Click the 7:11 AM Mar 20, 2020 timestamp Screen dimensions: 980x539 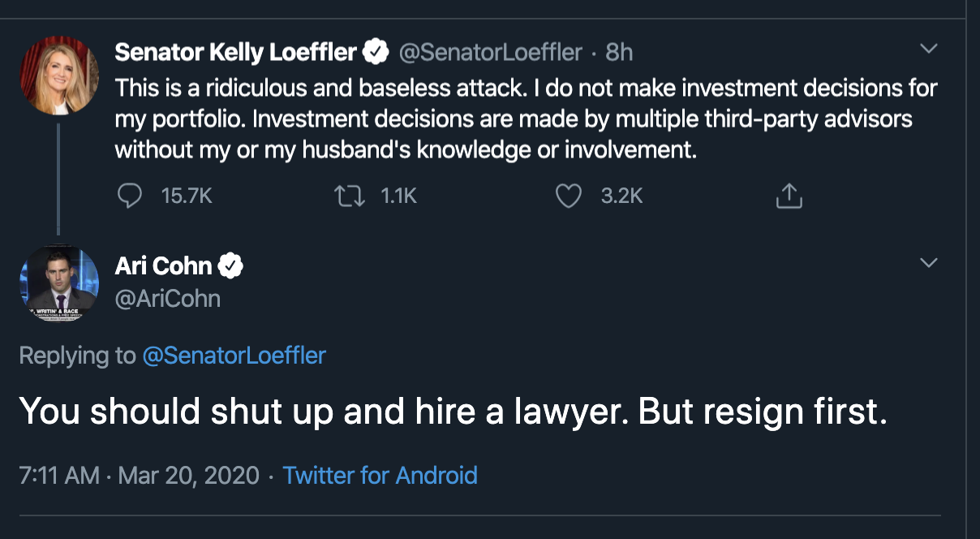click(139, 475)
